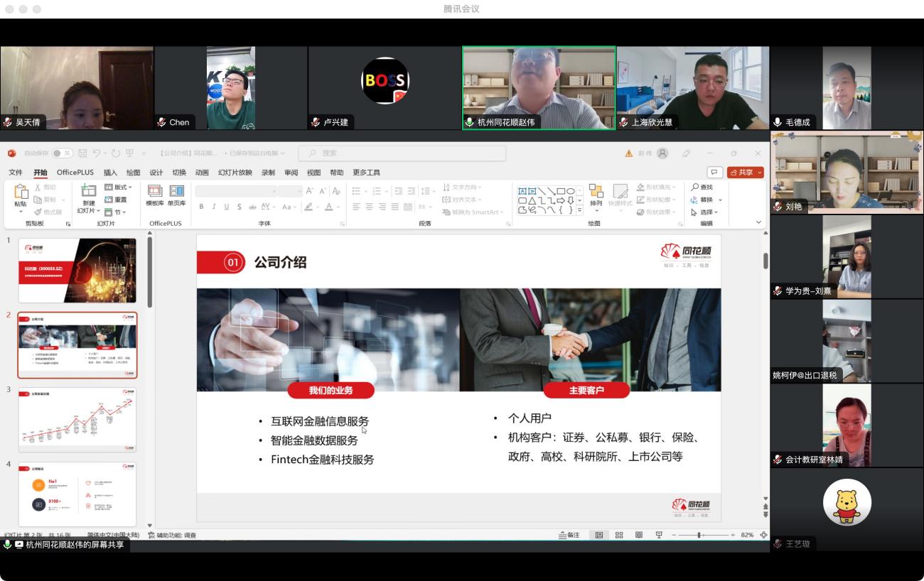Create a new slide with 新建幻灯片 icon
924x581 pixels.
[x=88, y=190]
